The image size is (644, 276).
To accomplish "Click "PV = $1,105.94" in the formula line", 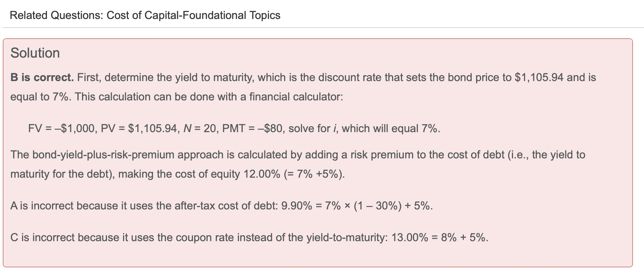I will [139, 128].
